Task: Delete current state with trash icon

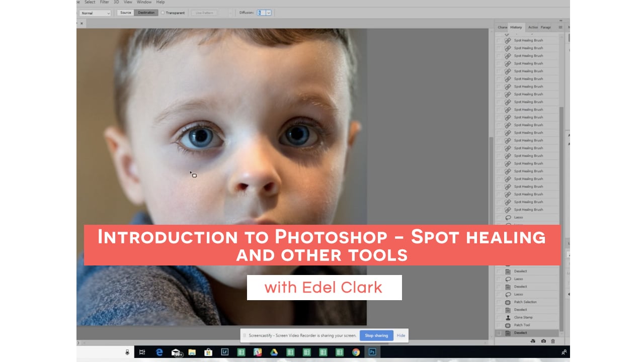Action: coord(553,341)
